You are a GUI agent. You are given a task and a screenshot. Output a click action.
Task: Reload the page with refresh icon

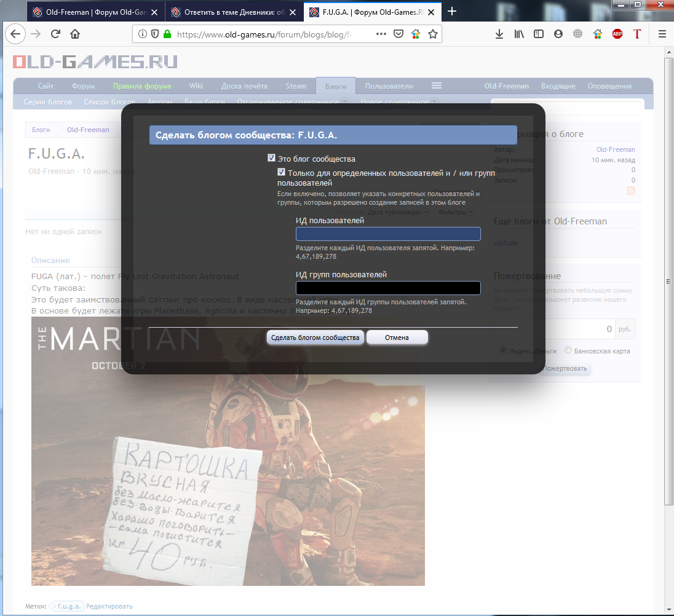pos(55,34)
